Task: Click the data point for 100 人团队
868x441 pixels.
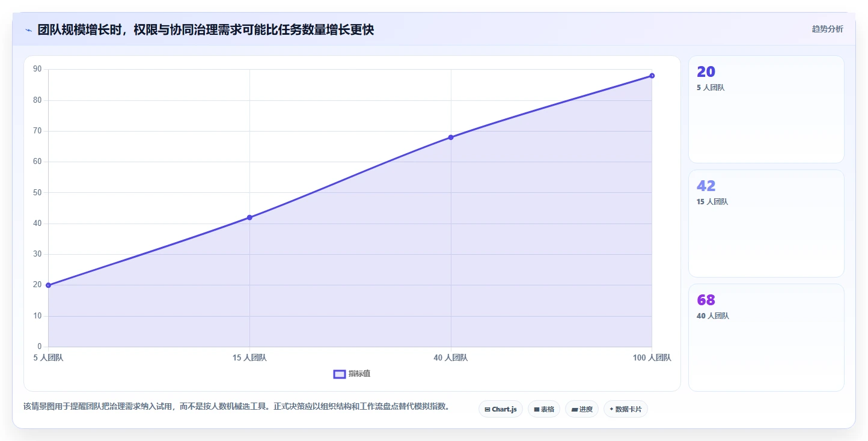Action: pyautogui.click(x=652, y=76)
